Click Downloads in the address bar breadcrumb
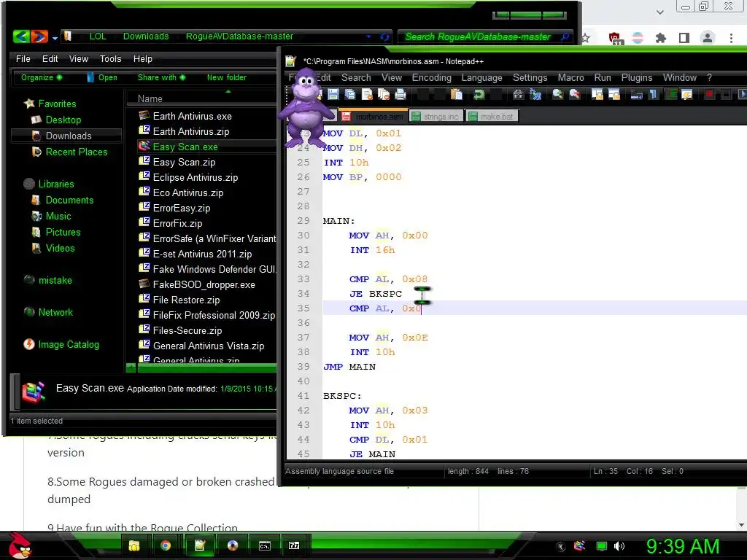Image resolution: width=747 pixels, height=560 pixels. 146,36
